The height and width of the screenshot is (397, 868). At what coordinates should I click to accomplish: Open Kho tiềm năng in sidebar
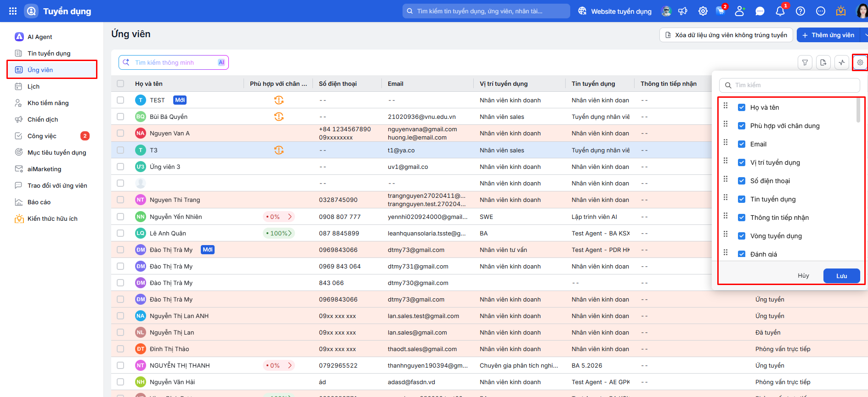click(x=48, y=103)
